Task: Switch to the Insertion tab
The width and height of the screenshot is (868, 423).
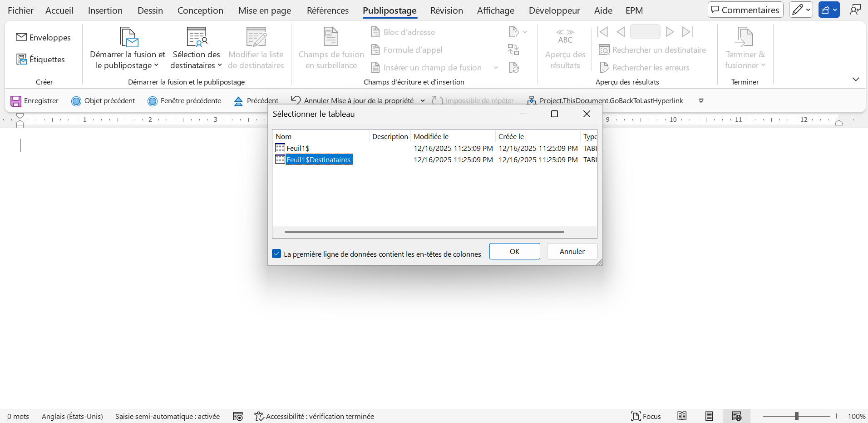Action: click(x=105, y=10)
